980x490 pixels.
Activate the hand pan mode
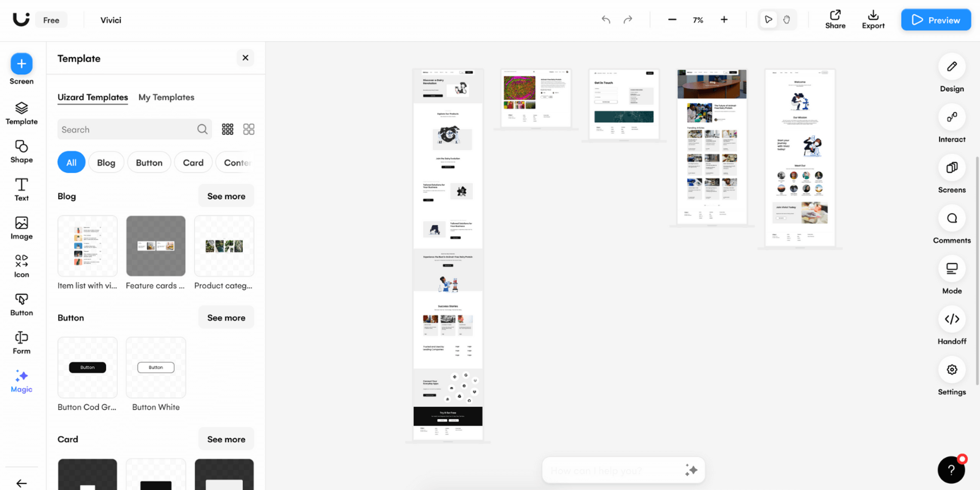coord(786,19)
